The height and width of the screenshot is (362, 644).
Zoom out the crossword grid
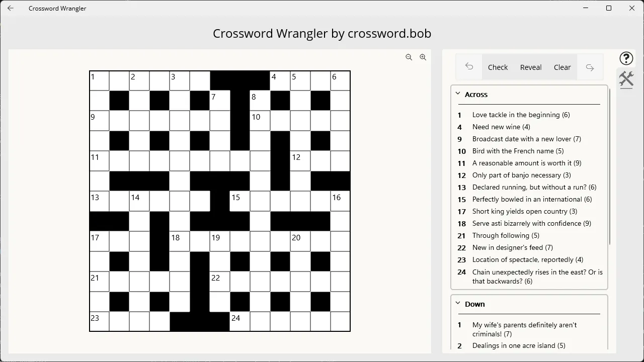coord(409,57)
